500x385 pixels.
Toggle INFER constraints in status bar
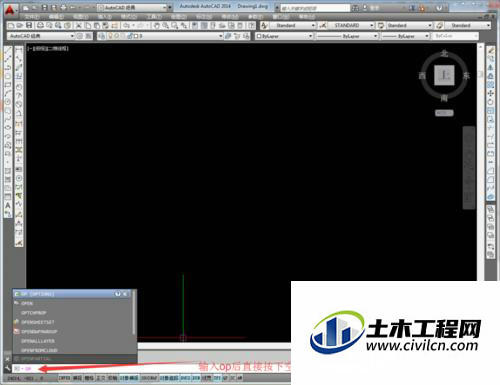(x=64, y=378)
